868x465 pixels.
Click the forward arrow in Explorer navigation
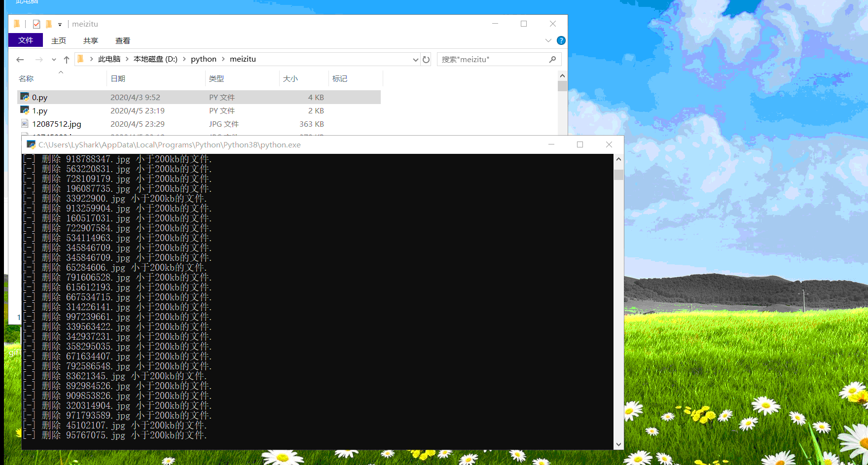point(39,60)
